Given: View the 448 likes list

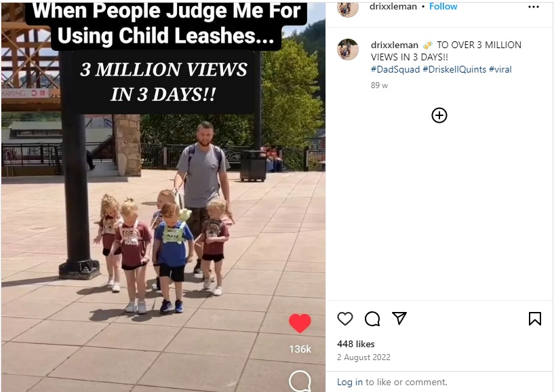Looking at the screenshot, I should (356, 344).
